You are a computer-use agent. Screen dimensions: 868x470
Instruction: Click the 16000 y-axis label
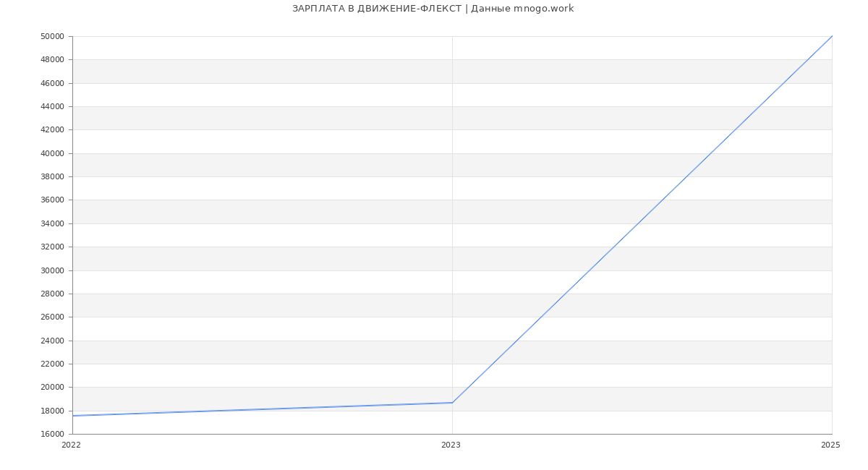53,434
